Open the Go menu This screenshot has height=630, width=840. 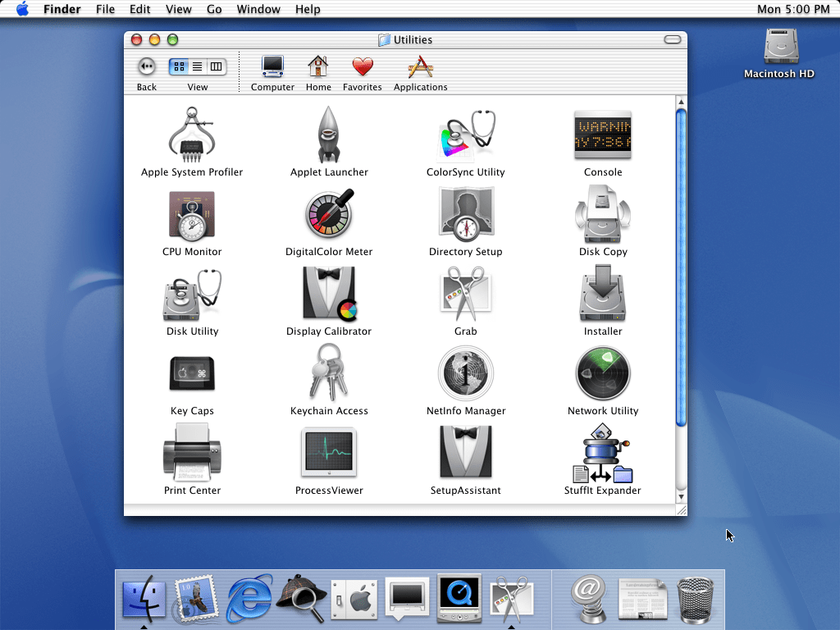pos(214,9)
